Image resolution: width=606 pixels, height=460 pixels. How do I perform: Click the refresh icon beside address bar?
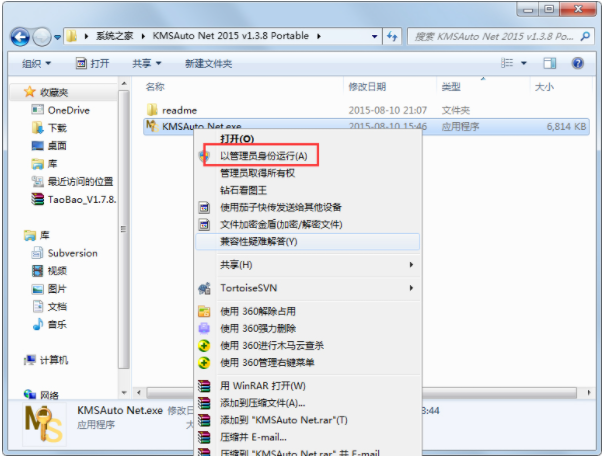pyautogui.click(x=392, y=36)
